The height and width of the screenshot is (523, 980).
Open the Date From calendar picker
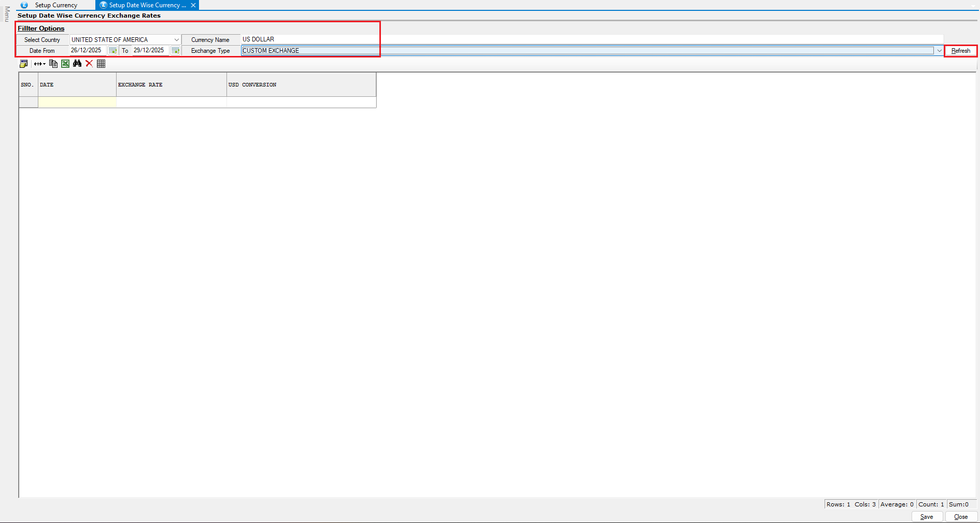point(112,51)
